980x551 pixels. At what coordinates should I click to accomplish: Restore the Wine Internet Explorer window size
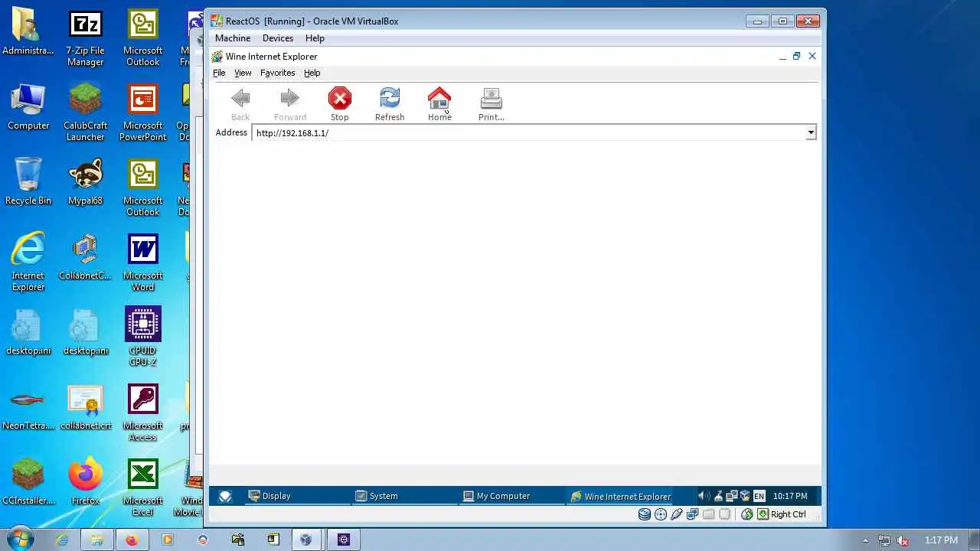click(x=796, y=56)
